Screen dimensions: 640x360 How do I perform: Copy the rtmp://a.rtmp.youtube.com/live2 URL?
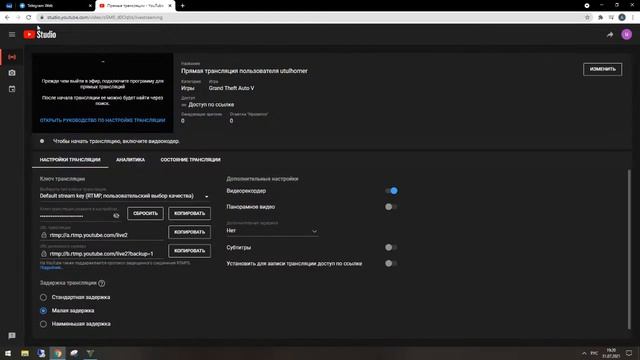(189, 232)
